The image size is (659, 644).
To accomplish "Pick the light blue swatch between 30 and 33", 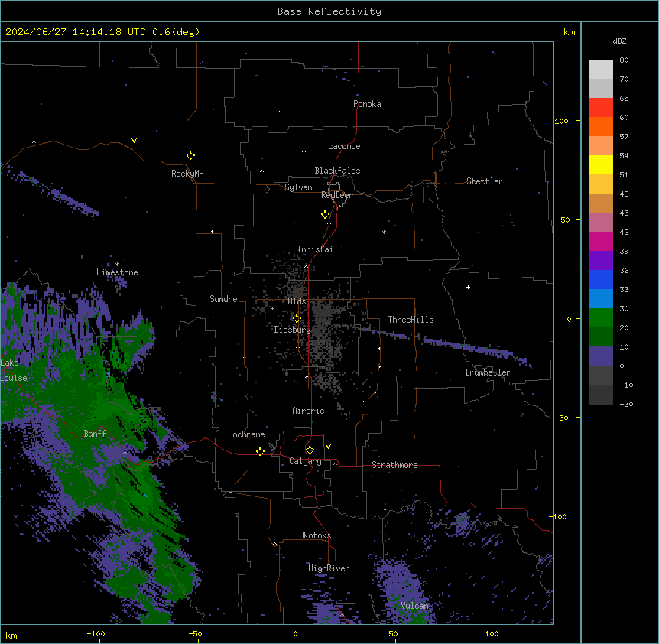I will 601,299.
